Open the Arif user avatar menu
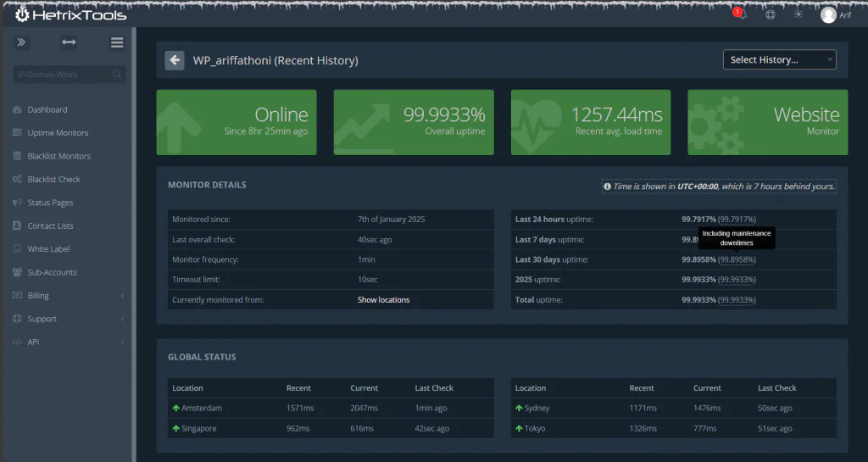868x462 pixels. coord(836,15)
